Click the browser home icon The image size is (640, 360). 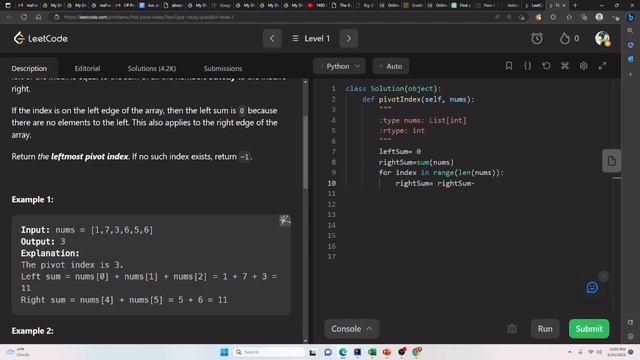coord(38,17)
